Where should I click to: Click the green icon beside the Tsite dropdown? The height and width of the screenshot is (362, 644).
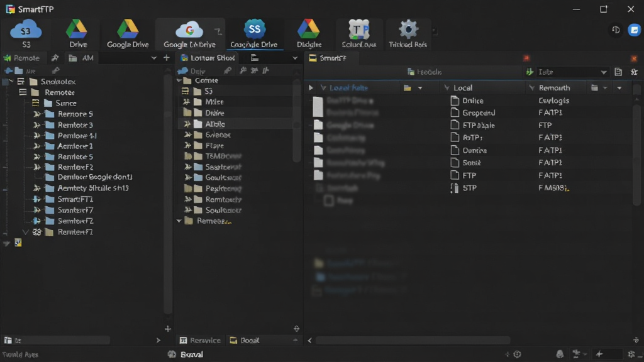pos(530,72)
